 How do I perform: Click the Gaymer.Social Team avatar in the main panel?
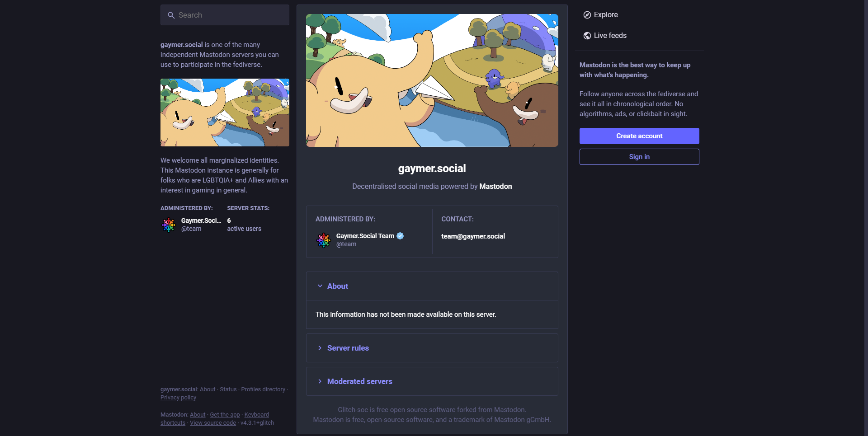[x=324, y=240]
